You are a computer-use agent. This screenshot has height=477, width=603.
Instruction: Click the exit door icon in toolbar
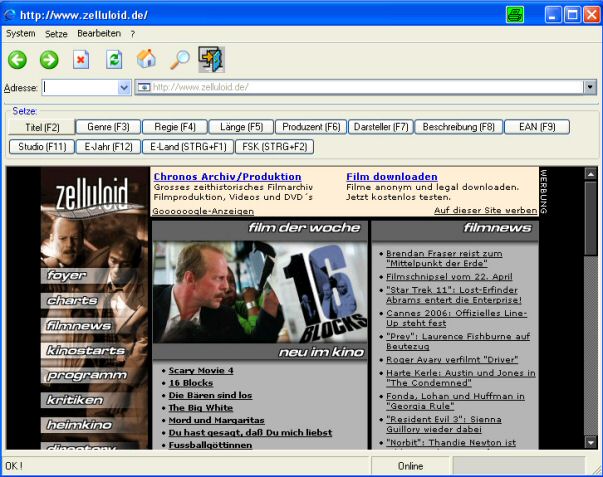[x=211, y=60]
